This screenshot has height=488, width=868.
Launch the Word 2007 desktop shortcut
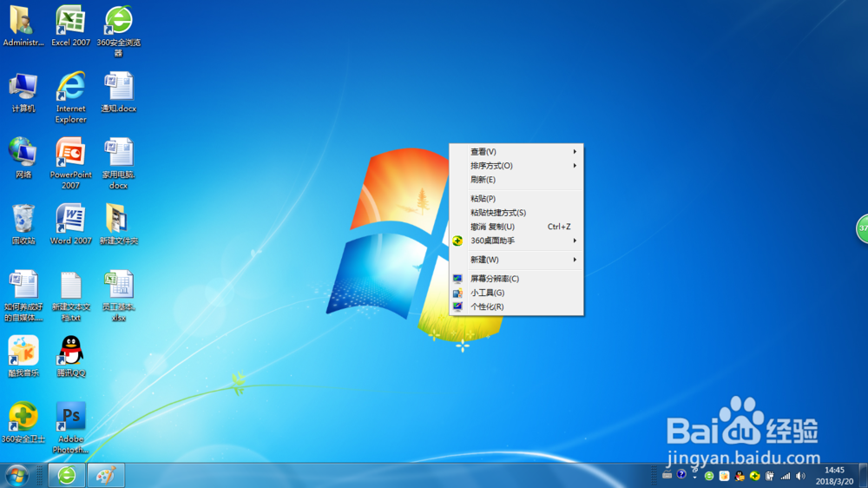71,224
